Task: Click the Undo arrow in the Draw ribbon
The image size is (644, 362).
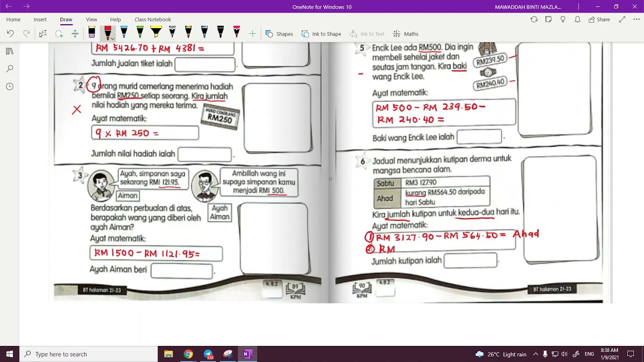Action: 10,34
